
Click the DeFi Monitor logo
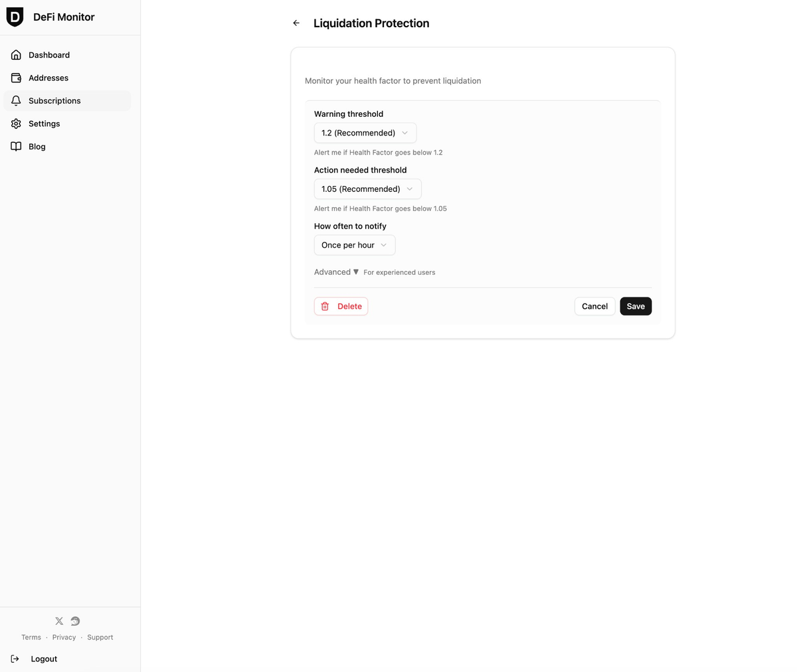pyautogui.click(x=50, y=17)
